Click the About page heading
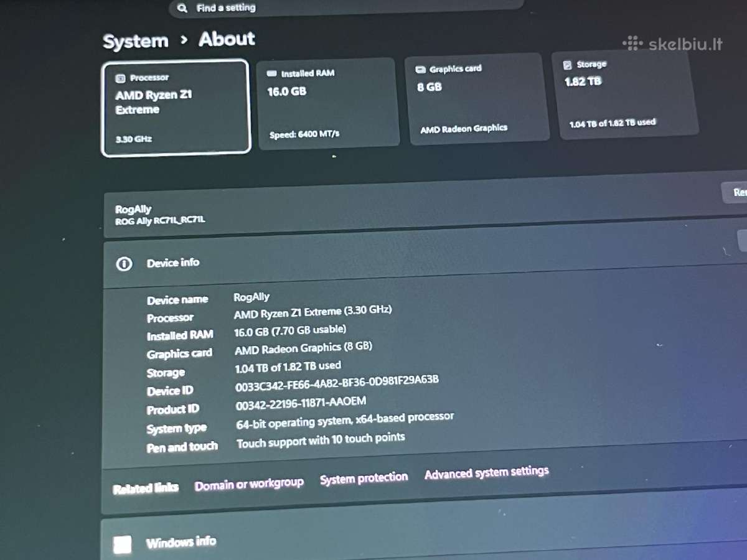Image resolution: width=747 pixels, height=560 pixels. click(227, 39)
